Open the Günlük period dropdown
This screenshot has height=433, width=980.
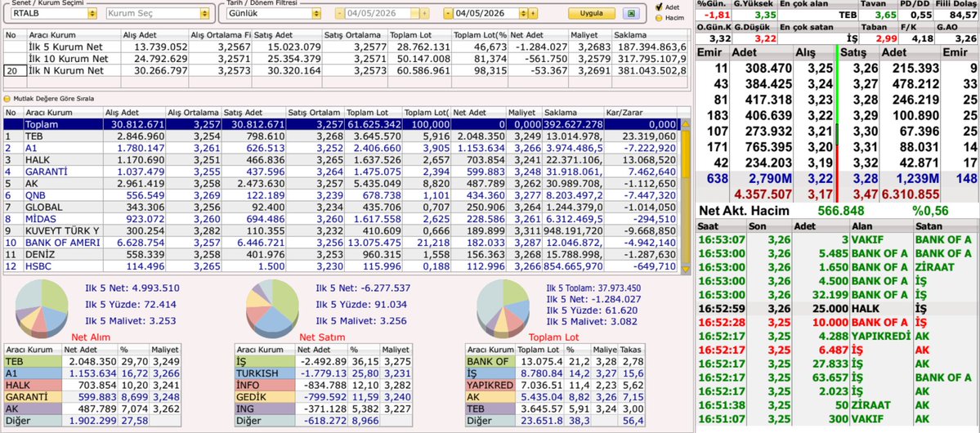[316, 14]
